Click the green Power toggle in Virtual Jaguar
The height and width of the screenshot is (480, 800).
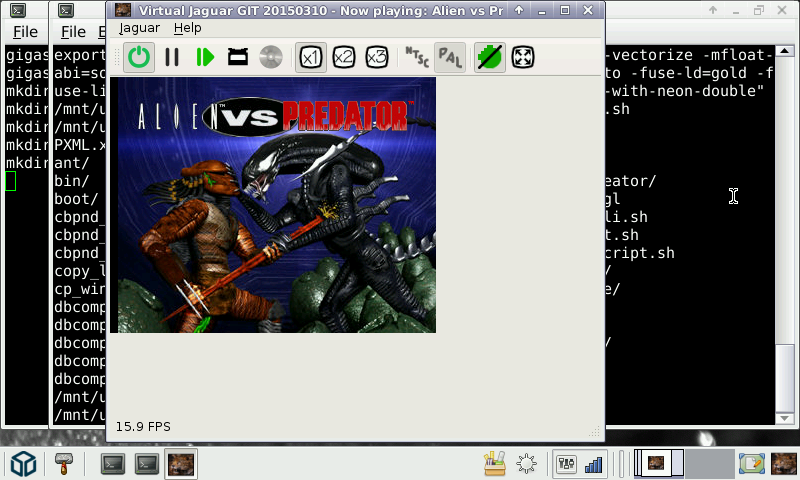tap(139, 57)
